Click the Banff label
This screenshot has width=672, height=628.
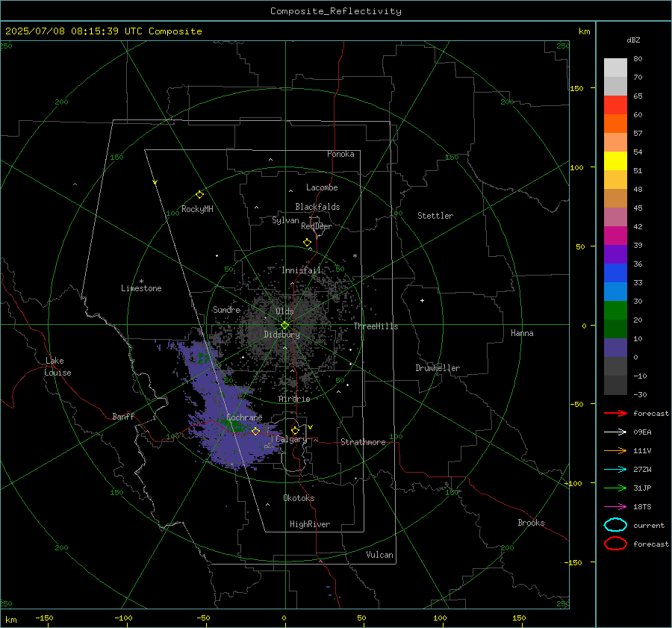(123, 416)
